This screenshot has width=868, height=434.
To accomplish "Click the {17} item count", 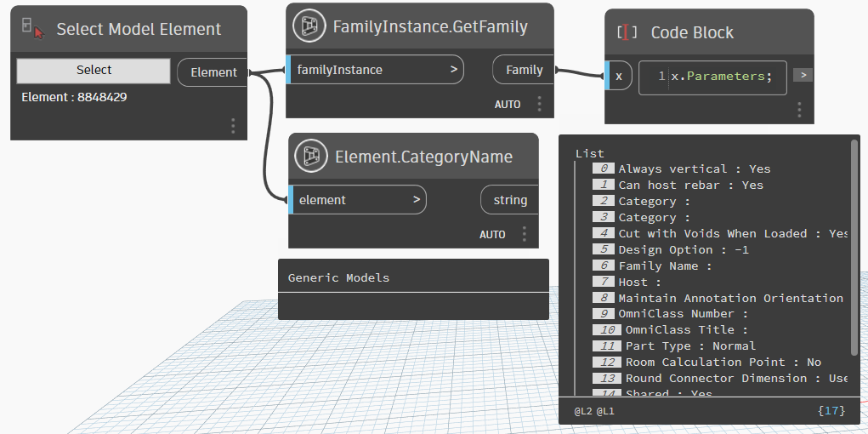I will pyautogui.click(x=831, y=411).
